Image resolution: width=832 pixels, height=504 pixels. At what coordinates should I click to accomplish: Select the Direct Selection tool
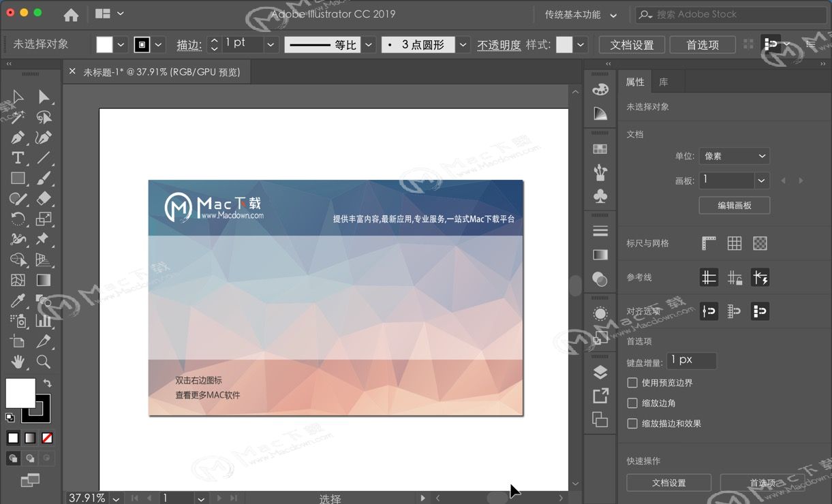44,97
